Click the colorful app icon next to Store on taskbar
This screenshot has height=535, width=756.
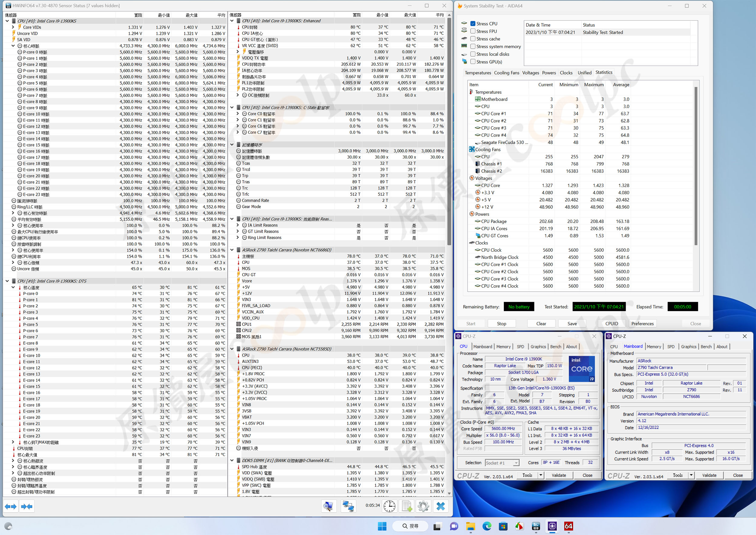pos(519,526)
